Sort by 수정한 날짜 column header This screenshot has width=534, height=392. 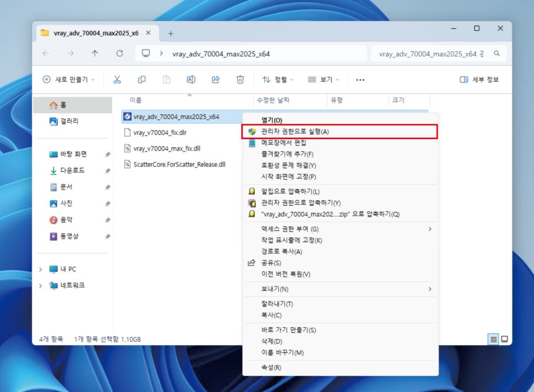[x=290, y=100]
